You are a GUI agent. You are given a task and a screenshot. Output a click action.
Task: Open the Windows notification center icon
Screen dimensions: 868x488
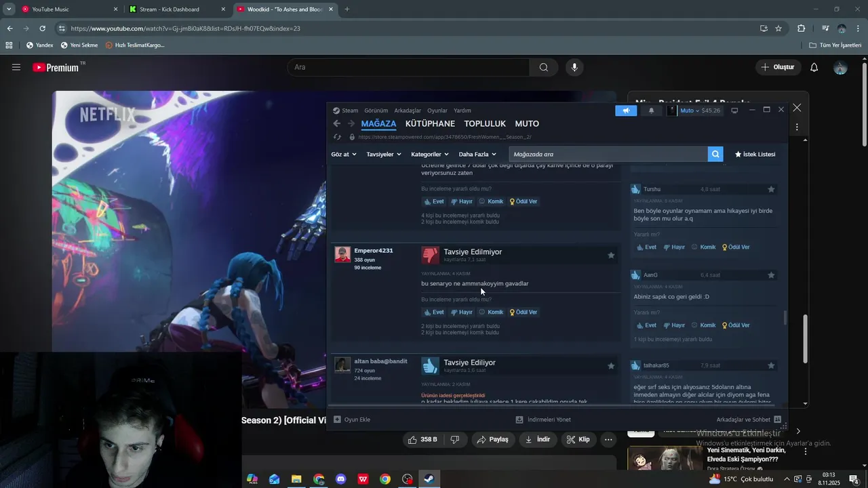pos(854,479)
